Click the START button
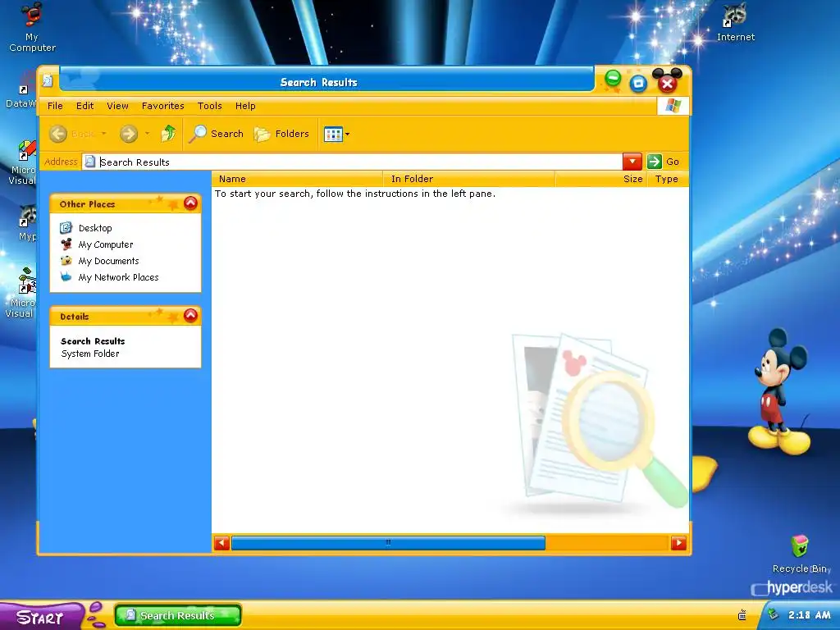840x630 pixels. (41, 616)
